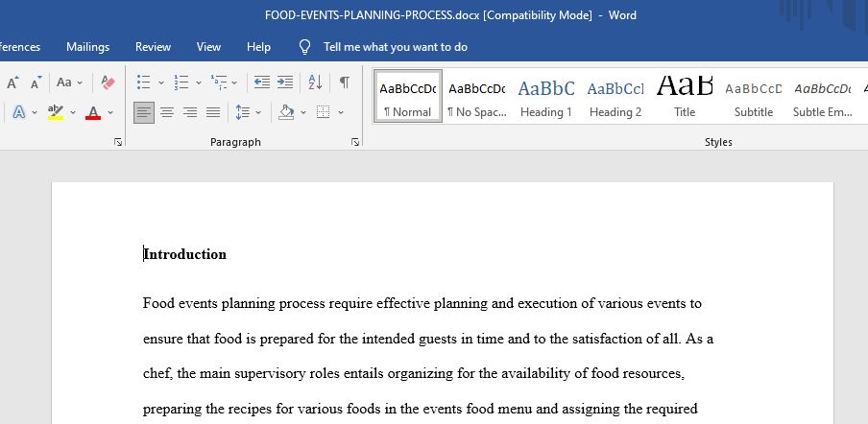The width and height of the screenshot is (868, 424).
Task: Click the Sort A-Z icon
Action: coord(315,82)
